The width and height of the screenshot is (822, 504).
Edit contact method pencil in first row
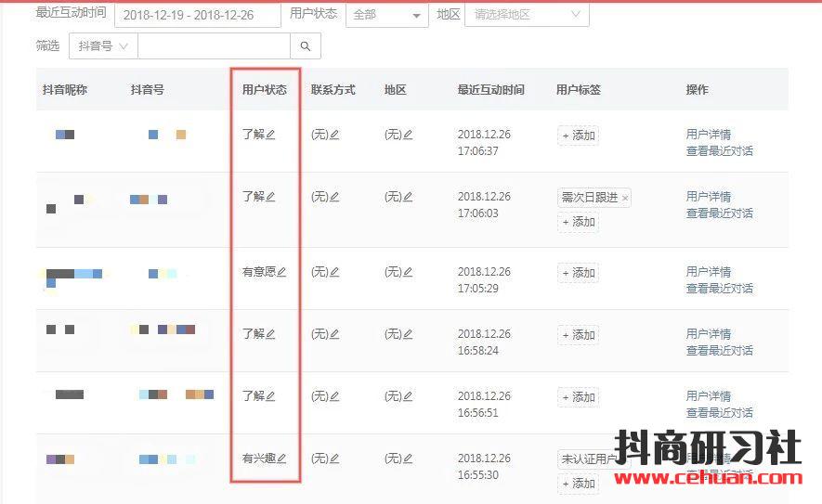[x=334, y=135]
